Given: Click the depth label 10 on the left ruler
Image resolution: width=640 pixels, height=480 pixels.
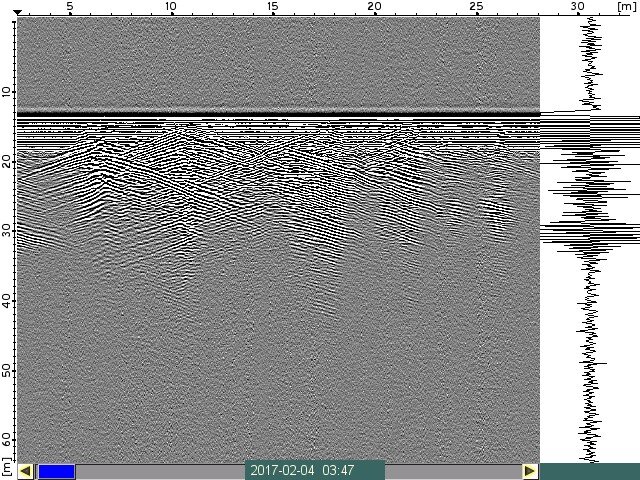Looking at the screenshot, I should tap(7, 92).
